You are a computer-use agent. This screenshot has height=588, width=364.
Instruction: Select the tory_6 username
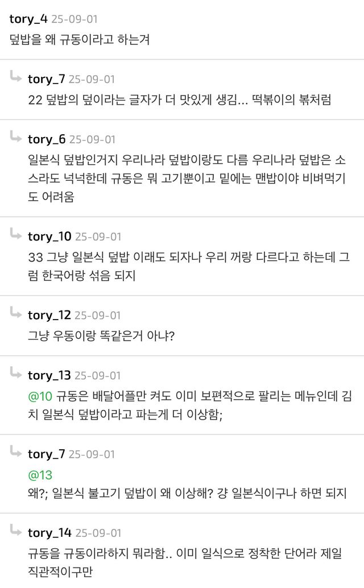pyautogui.click(x=47, y=139)
